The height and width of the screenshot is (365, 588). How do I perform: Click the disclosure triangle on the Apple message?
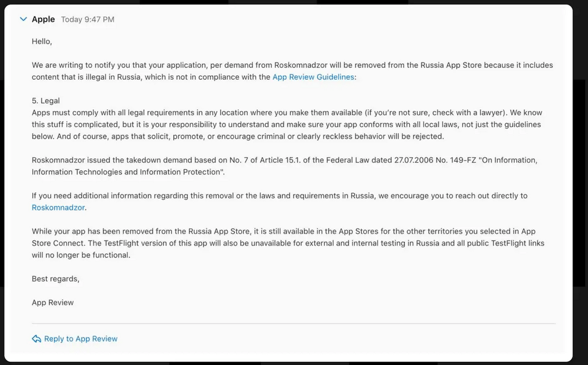tap(22, 19)
